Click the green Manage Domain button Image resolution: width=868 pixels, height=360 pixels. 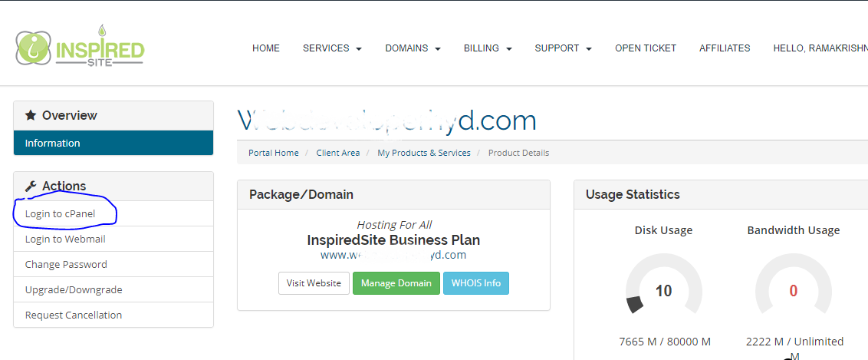pos(396,283)
